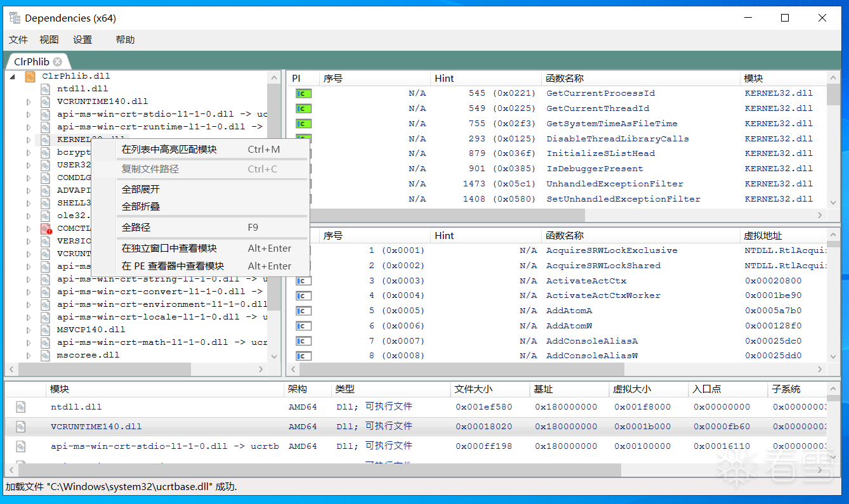Sort modules by the 架构 column header
Screen dimensions: 849x504
point(308,389)
